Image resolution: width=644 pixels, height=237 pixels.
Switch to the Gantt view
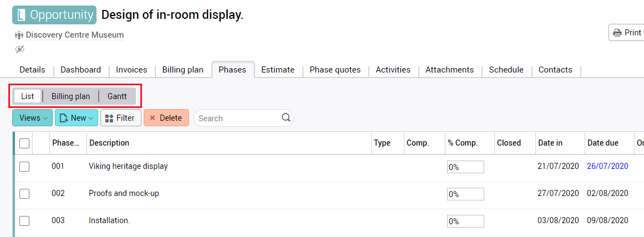pyautogui.click(x=117, y=96)
